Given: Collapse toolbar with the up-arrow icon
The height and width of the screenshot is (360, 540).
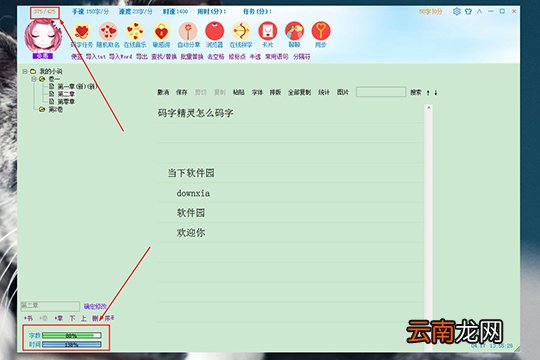Looking at the screenshot, I should 479,11.
